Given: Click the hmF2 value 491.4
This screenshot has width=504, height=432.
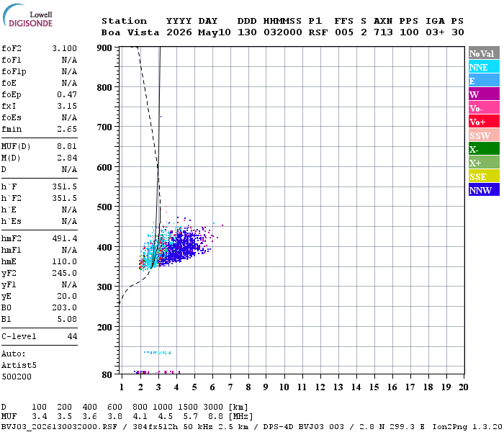Looking at the screenshot, I should (x=64, y=238).
